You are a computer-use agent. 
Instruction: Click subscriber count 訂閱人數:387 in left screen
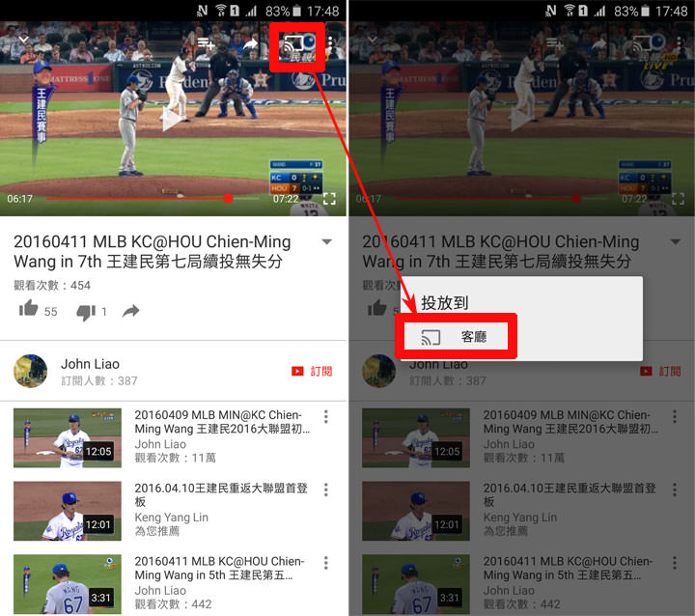click(x=99, y=381)
